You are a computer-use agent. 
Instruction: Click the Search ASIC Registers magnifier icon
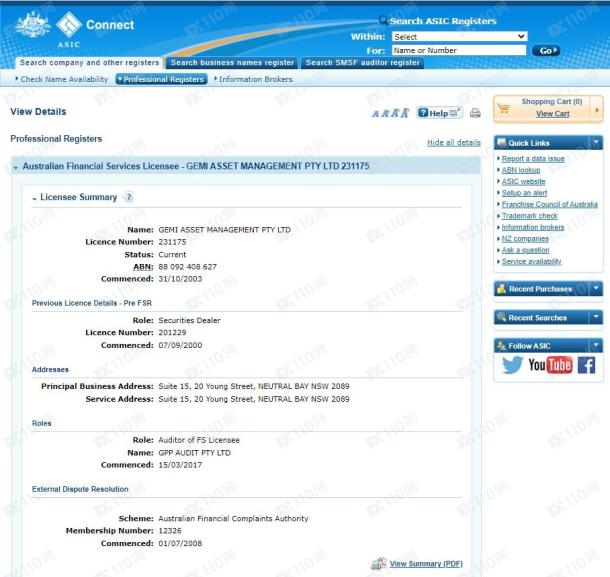[383, 20]
